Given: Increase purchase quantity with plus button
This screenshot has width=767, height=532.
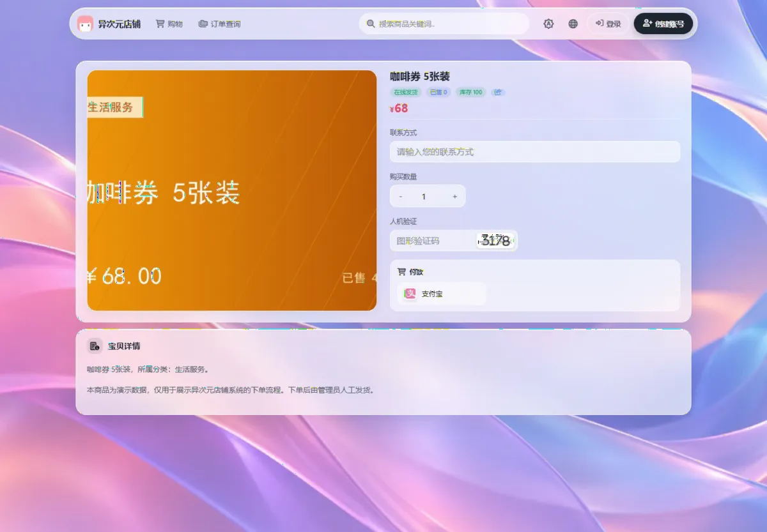Looking at the screenshot, I should tap(455, 196).
